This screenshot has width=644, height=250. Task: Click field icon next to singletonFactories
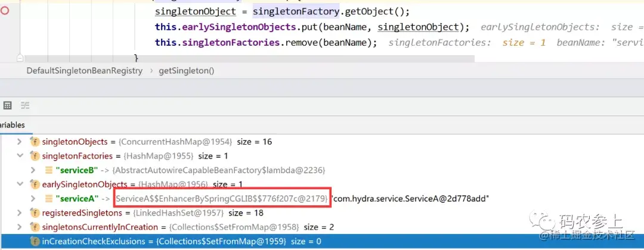pyautogui.click(x=35, y=156)
